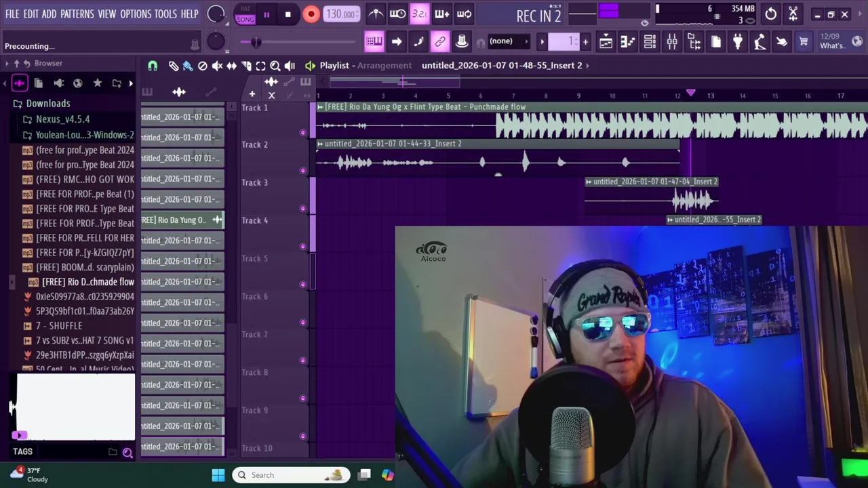The width and height of the screenshot is (868, 488).
Task: Collapse the Browser panel arrow
Action: 7,63
